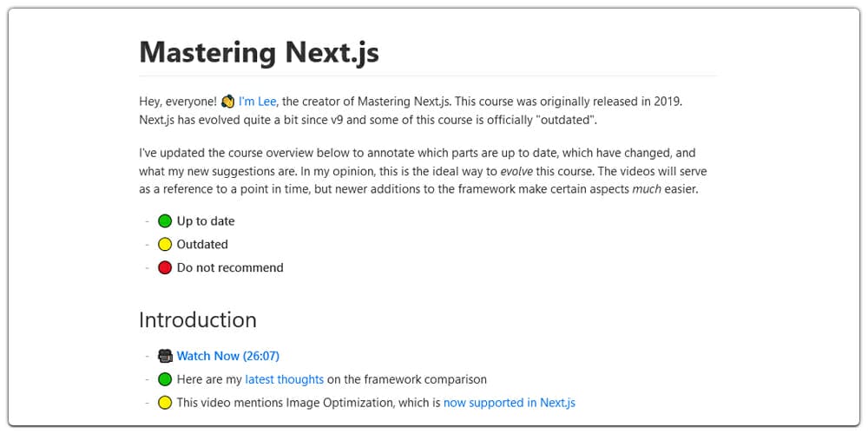
Task: Click the Mastering Next.js heading
Action: coord(259,53)
